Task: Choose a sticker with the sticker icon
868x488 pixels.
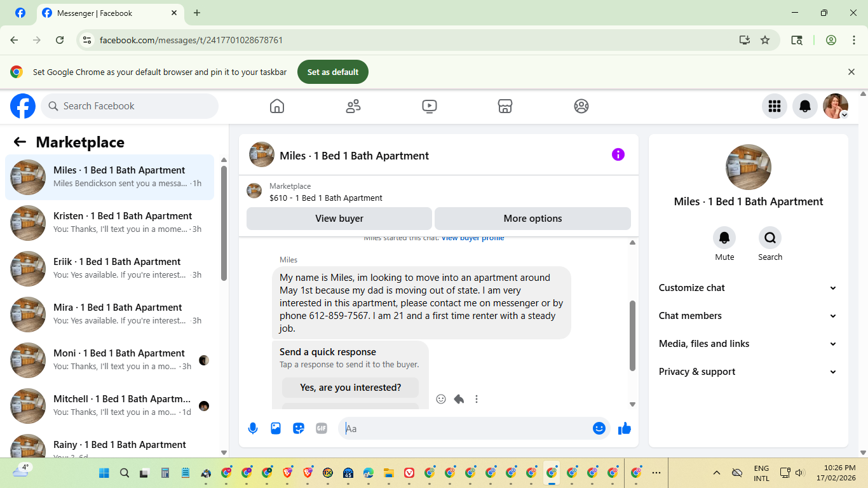Action: (299, 428)
